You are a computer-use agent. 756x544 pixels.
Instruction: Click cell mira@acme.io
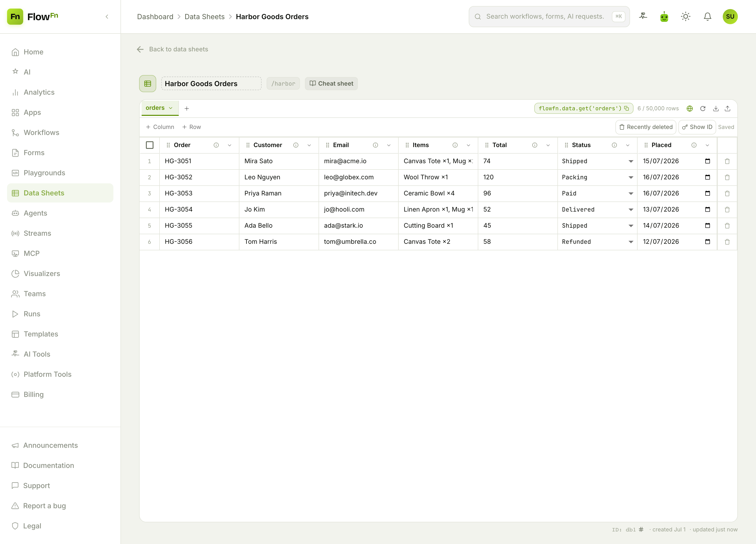click(358, 161)
